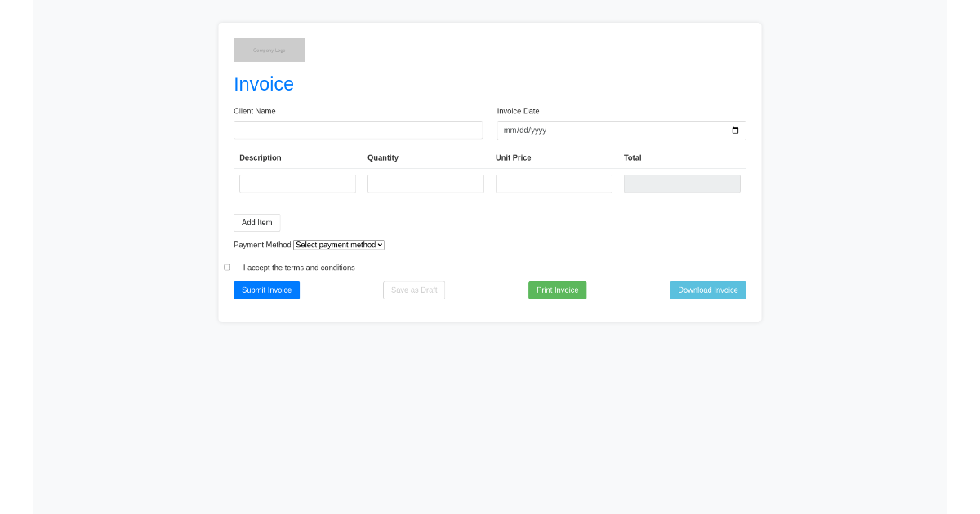Click the Description column header
This screenshot has height=514, width=980.
tap(260, 157)
